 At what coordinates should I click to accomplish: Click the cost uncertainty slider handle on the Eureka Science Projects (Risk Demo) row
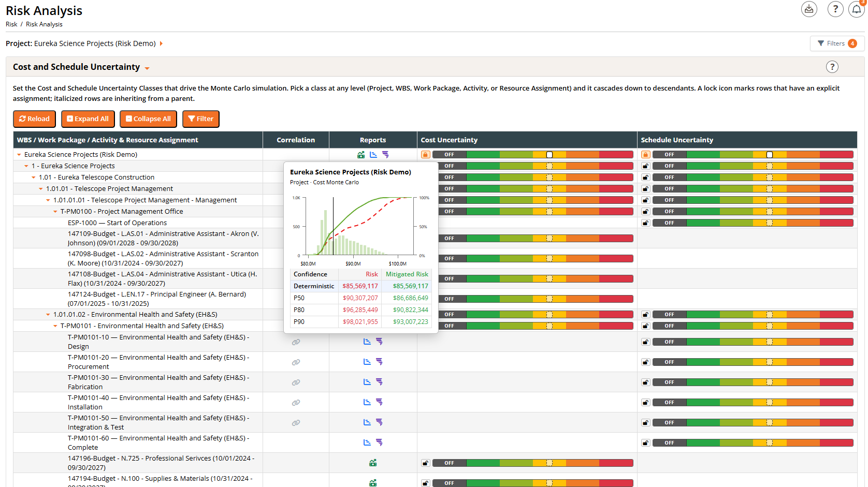pyautogui.click(x=549, y=155)
